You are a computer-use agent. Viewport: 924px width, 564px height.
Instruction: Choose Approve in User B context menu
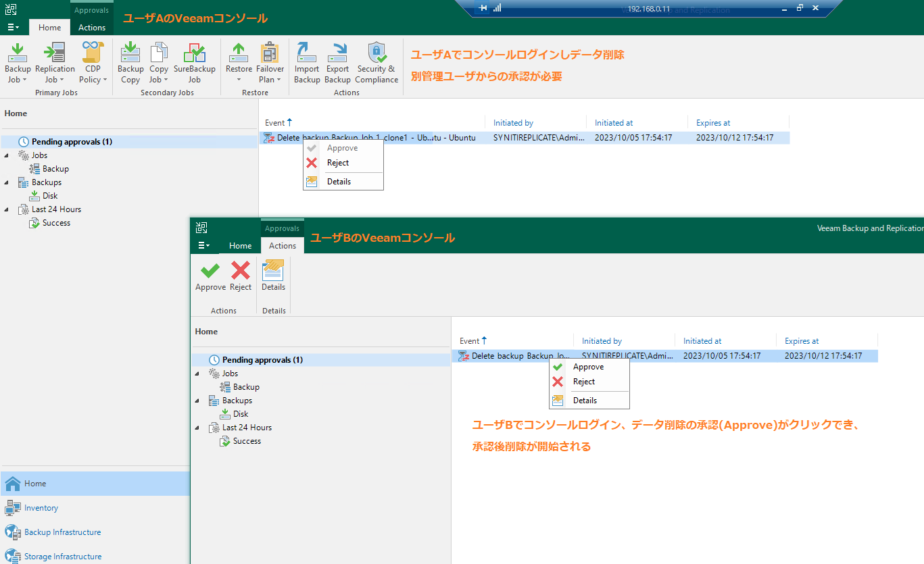pyautogui.click(x=589, y=367)
